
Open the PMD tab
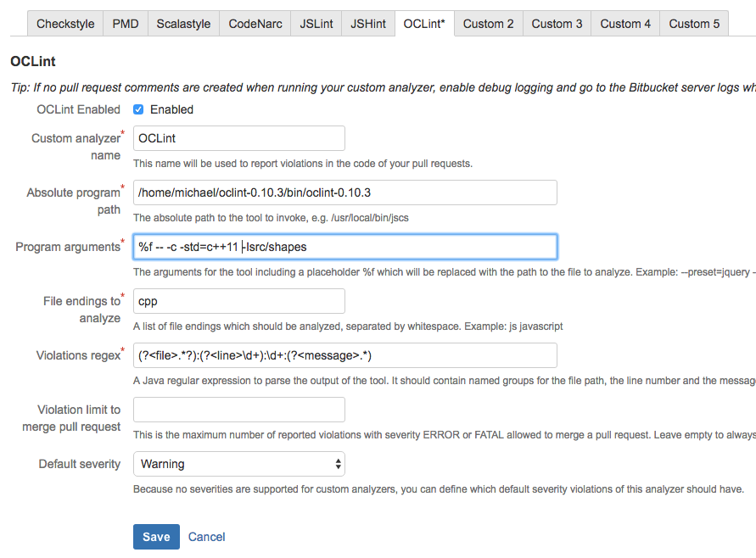tap(126, 24)
